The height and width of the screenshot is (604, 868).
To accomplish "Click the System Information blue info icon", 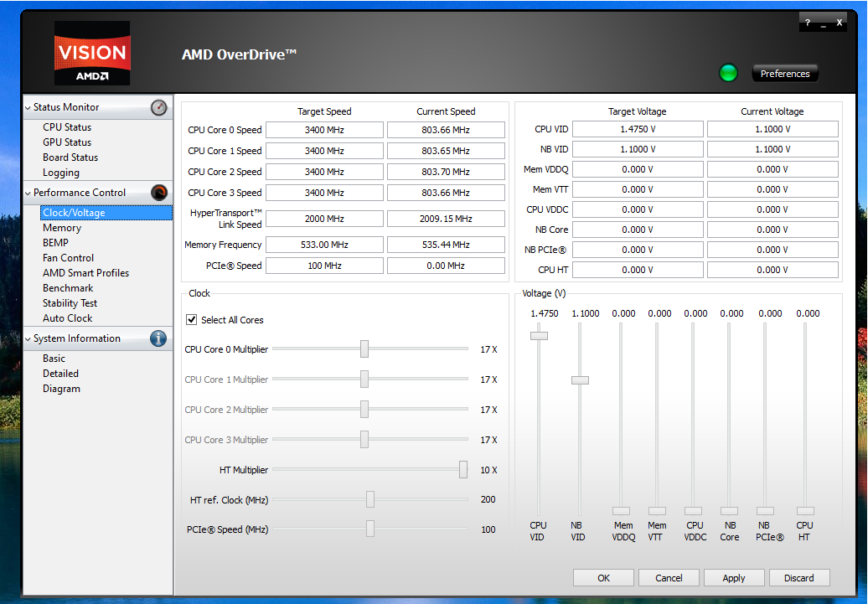I will pyautogui.click(x=158, y=338).
